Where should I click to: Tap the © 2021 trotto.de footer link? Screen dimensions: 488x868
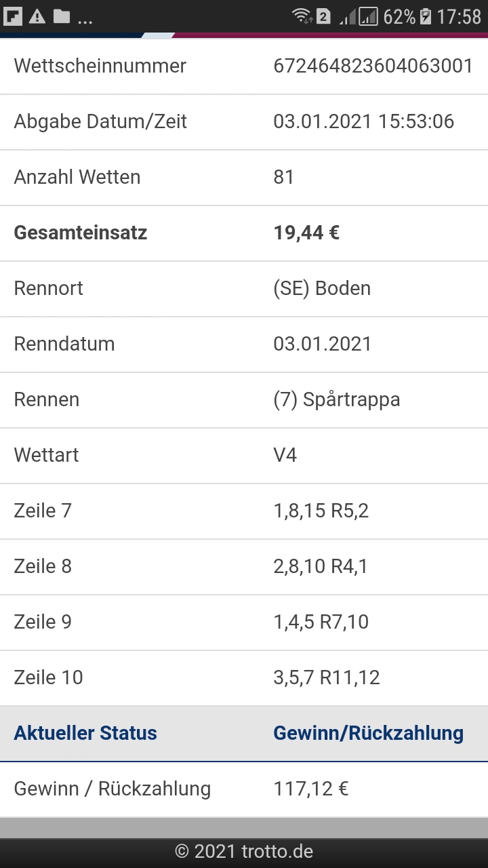[244, 852]
